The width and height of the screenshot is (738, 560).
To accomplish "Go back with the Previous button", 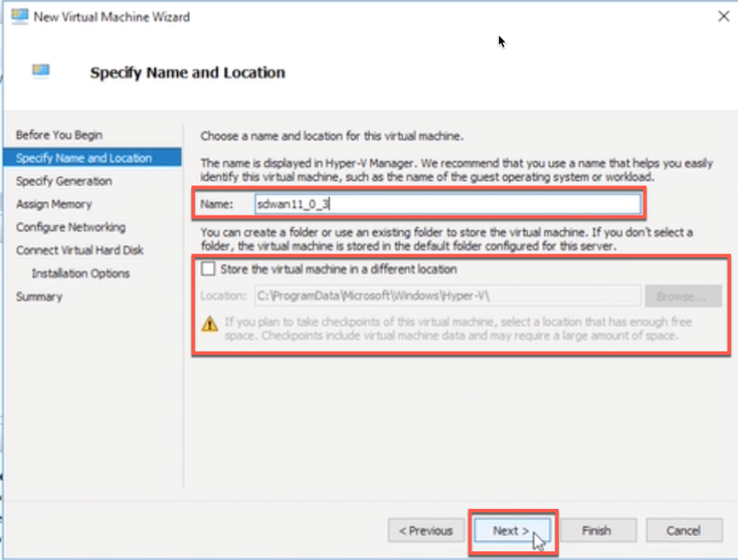I will tap(426, 531).
